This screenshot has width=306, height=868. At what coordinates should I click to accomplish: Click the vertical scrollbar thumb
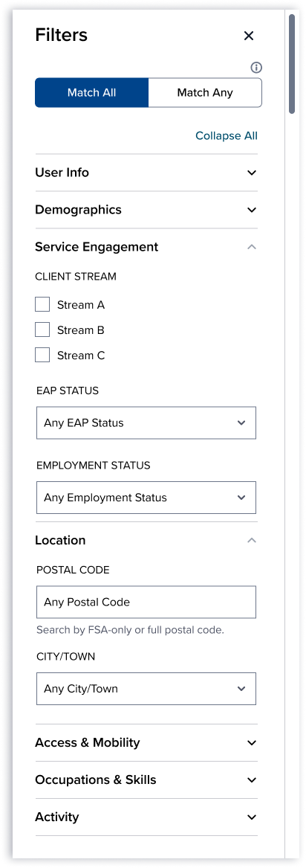click(292, 64)
